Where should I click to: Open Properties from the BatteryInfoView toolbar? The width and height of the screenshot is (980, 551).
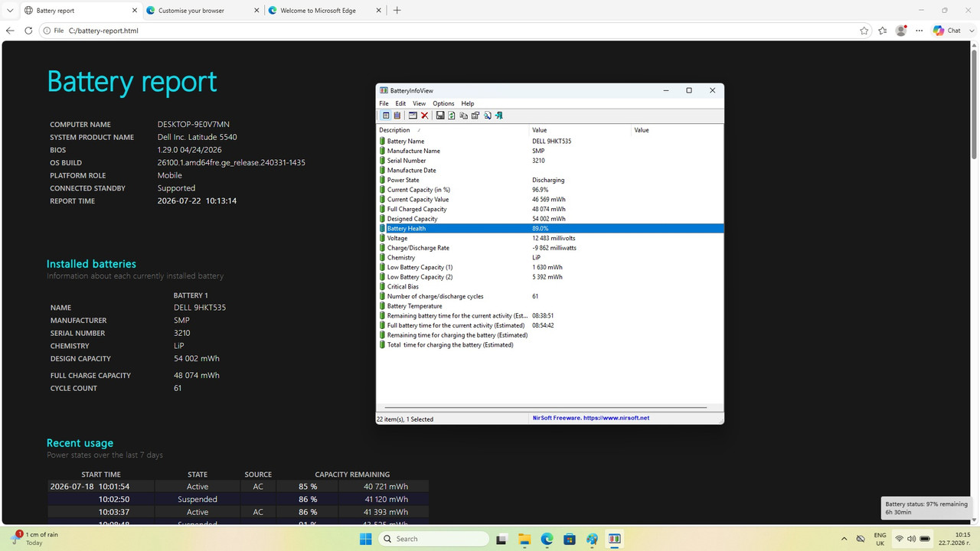(475, 116)
